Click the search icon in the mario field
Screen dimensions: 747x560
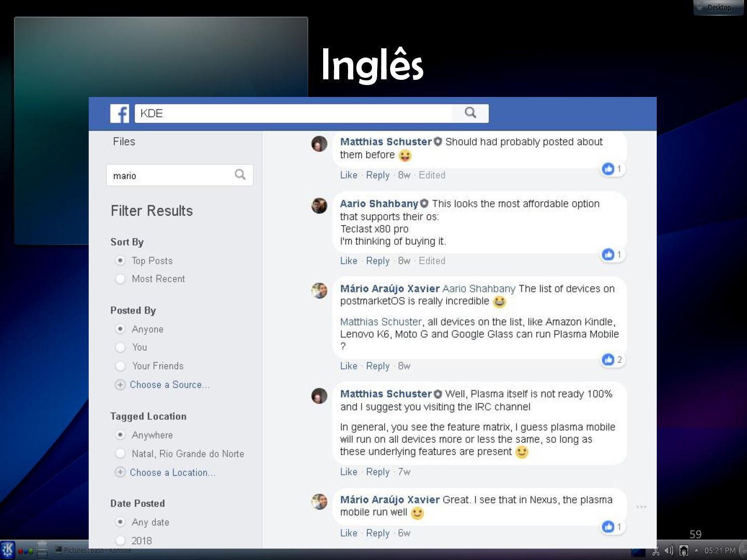click(x=240, y=175)
